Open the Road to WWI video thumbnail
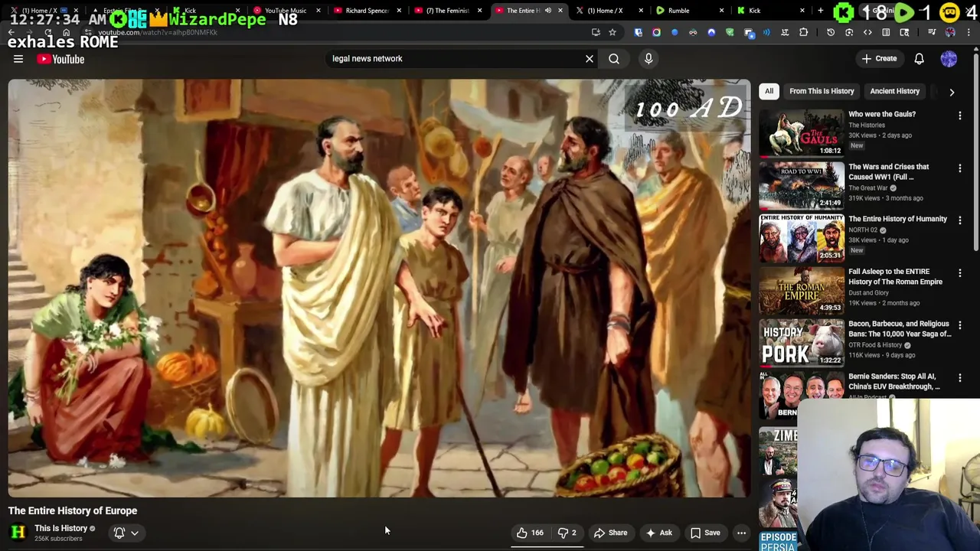This screenshot has height=551, width=980. pyautogui.click(x=801, y=185)
